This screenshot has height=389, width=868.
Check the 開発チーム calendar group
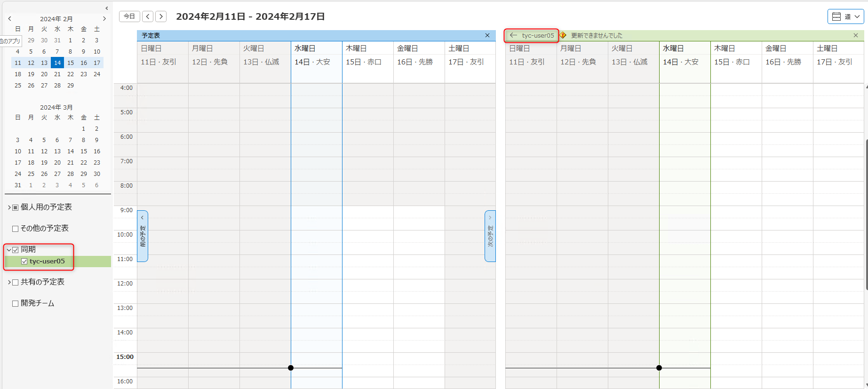pyautogui.click(x=16, y=303)
